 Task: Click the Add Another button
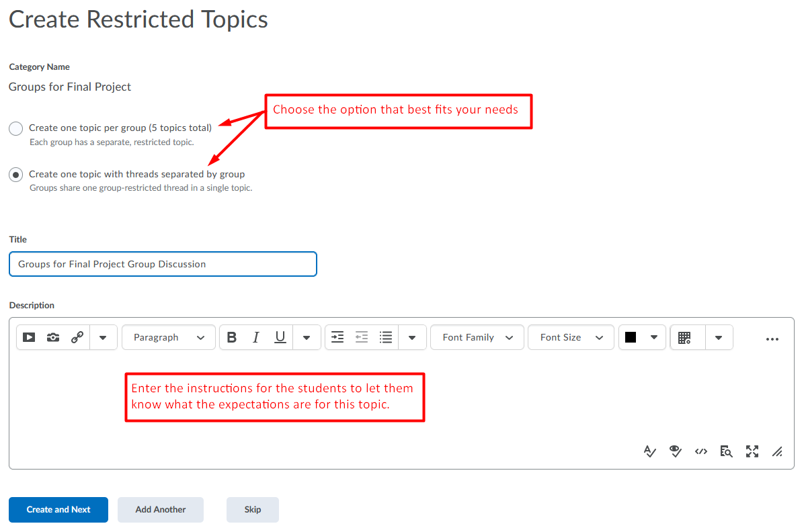point(161,510)
